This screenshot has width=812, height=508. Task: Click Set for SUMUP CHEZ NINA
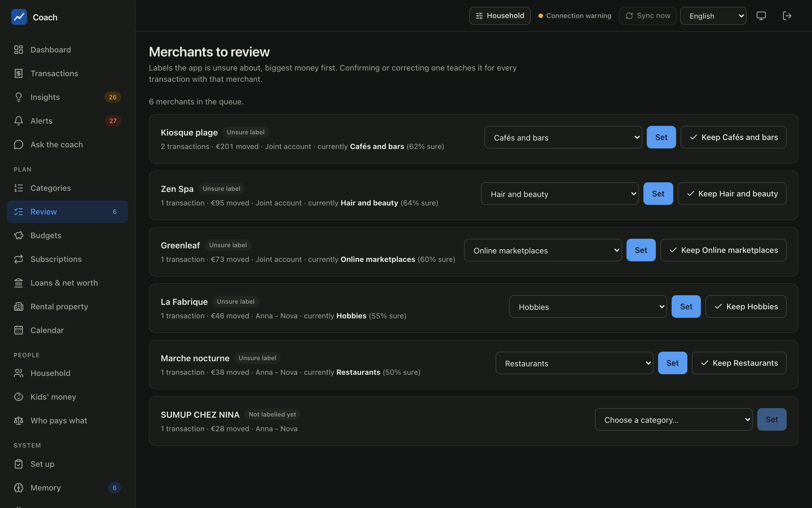771,419
